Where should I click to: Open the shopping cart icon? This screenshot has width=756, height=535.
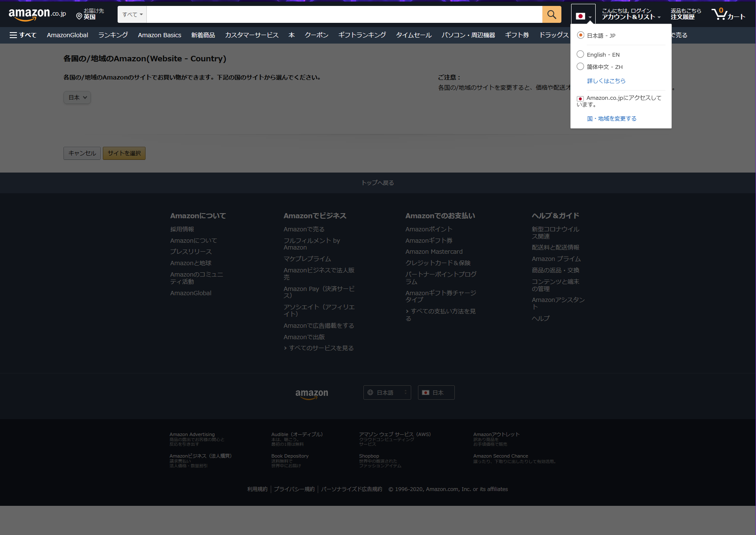(x=728, y=14)
